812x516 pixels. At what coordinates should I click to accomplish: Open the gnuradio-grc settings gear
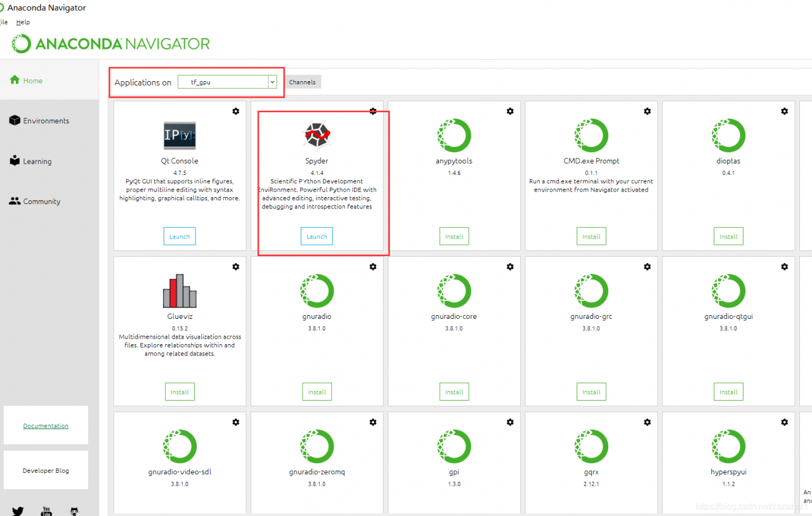pyautogui.click(x=647, y=267)
